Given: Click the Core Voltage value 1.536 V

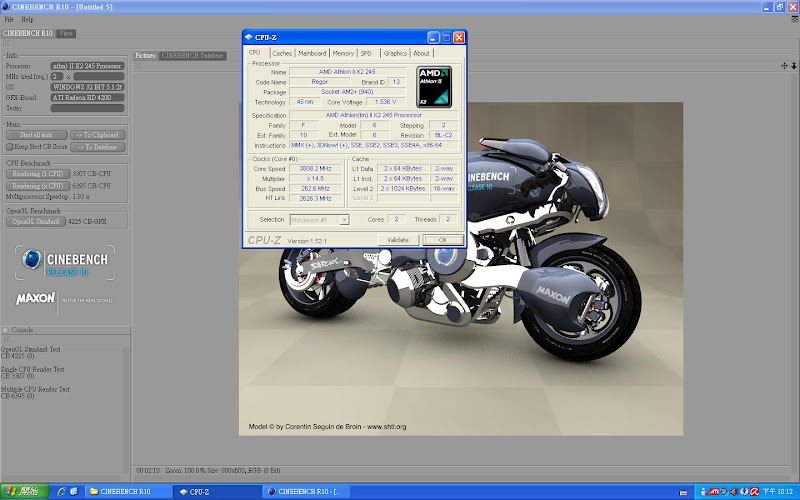Looking at the screenshot, I should pos(385,102).
